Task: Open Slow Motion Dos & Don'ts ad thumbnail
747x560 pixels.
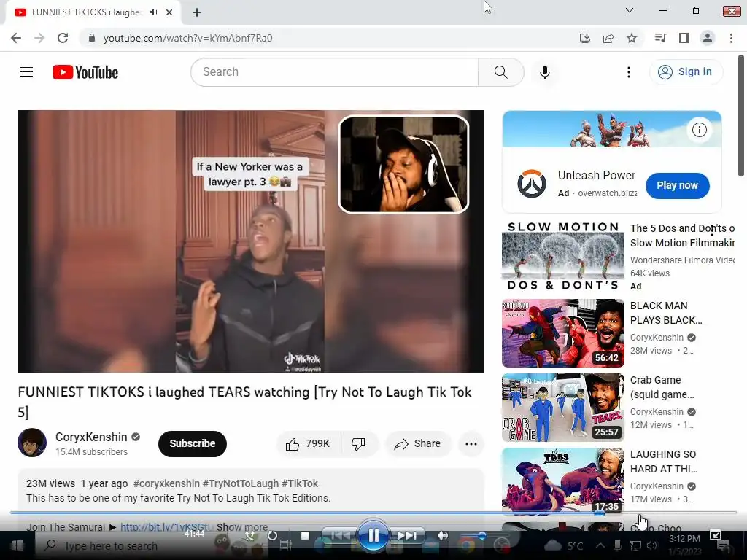Action: pyautogui.click(x=562, y=256)
